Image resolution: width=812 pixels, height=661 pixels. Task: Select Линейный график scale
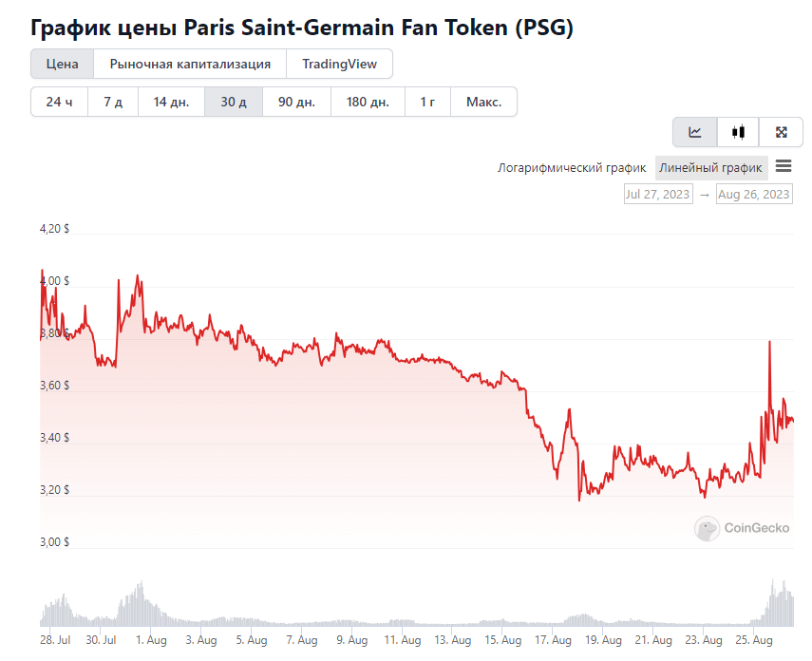click(710, 168)
